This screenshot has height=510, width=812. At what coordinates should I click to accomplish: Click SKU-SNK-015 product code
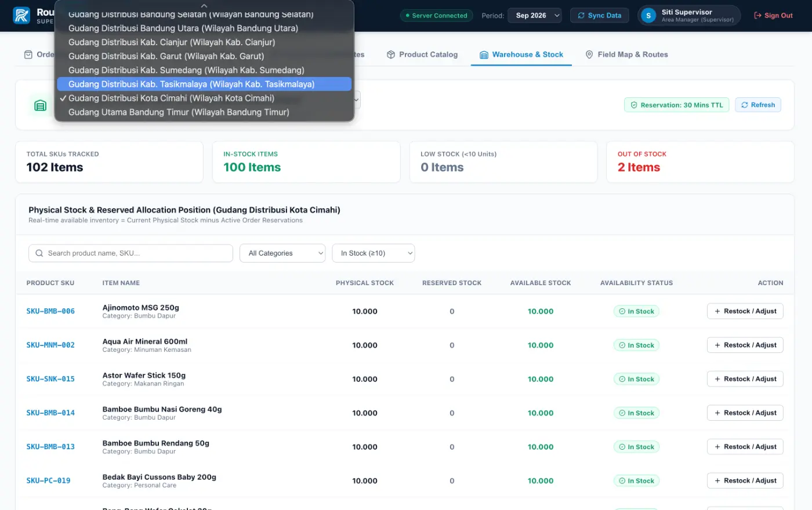[x=50, y=379]
